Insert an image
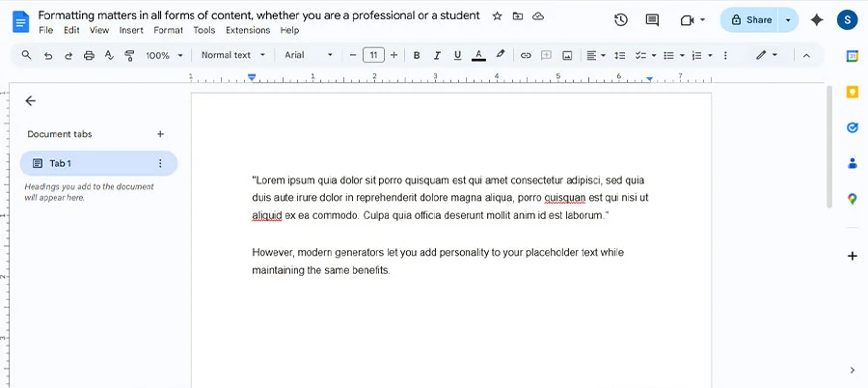 567,55
